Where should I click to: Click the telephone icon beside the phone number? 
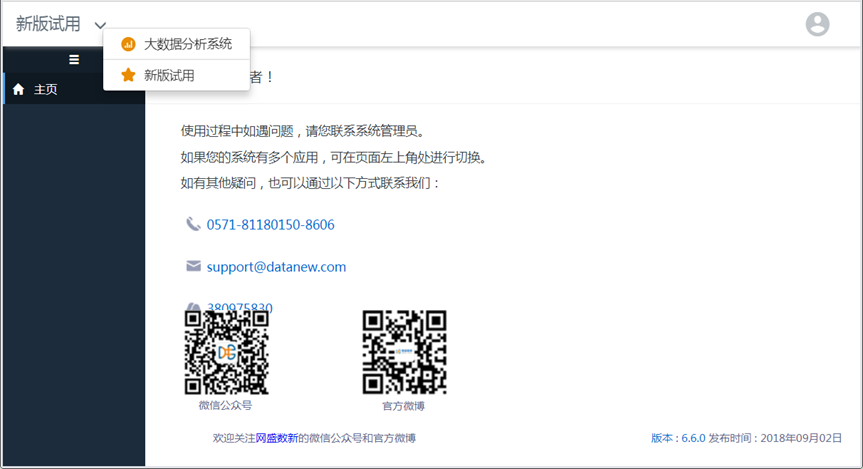(193, 224)
